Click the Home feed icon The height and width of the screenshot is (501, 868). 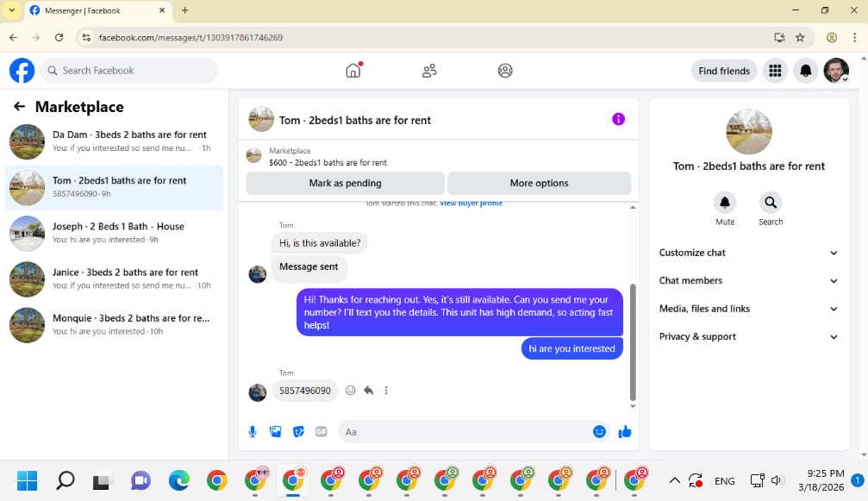353,71
